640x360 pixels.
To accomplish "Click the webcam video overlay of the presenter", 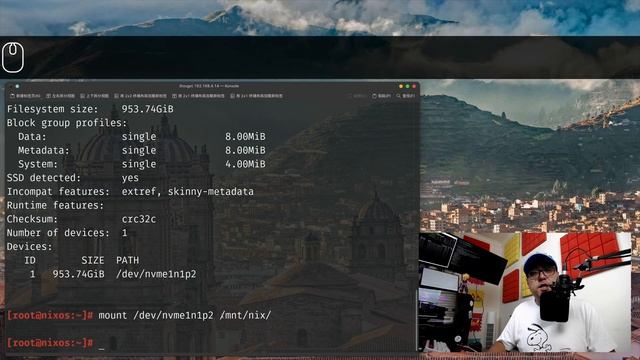I will [524, 292].
